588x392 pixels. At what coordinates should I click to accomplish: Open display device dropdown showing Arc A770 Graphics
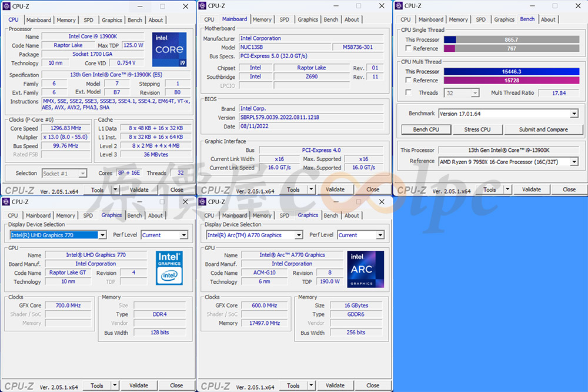click(299, 235)
